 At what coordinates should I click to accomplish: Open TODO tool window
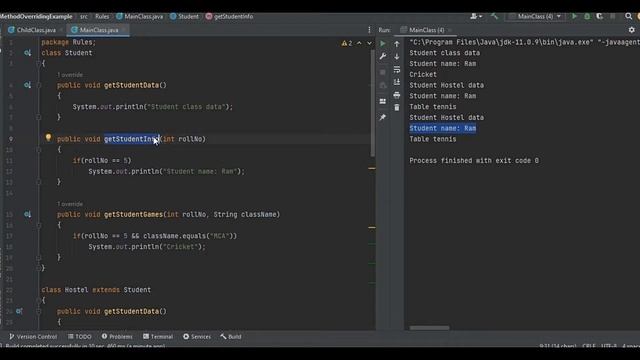[80, 337]
